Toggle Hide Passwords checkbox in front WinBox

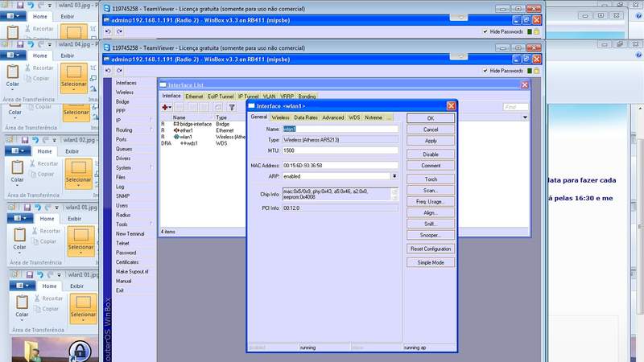click(x=485, y=71)
